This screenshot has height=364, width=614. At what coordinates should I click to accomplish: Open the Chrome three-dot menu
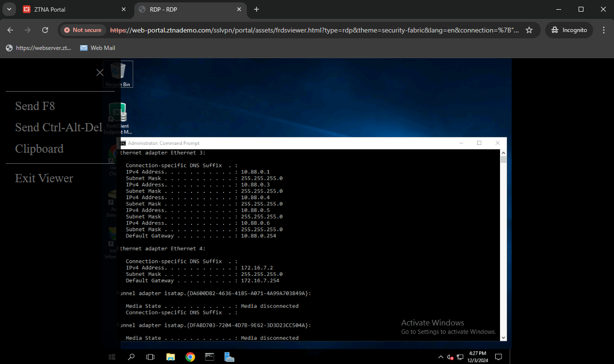pos(604,30)
